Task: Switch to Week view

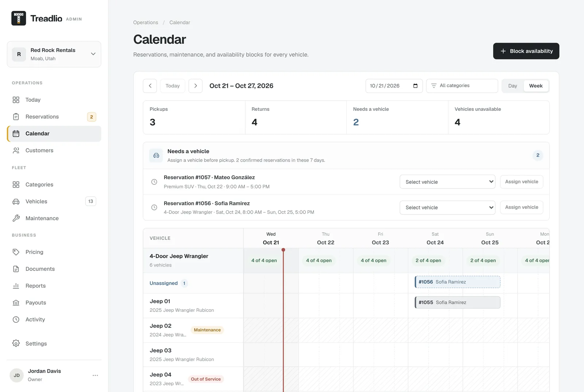Action: (536, 86)
